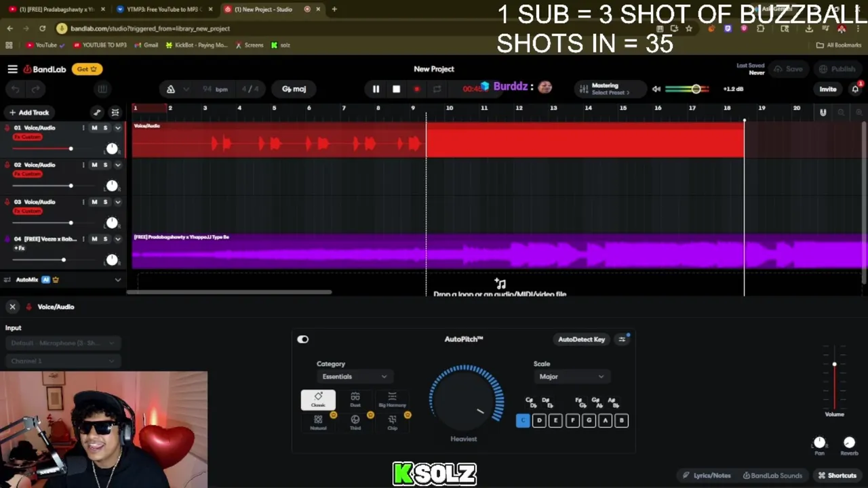The image size is (868, 488).
Task: Toggle magnet snap-to-grid
Action: click(823, 113)
